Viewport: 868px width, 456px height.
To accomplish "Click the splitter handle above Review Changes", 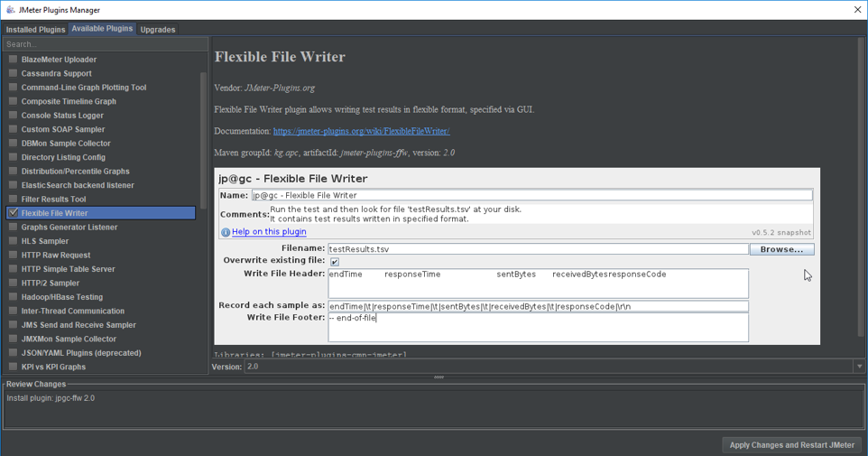I will point(439,377).
